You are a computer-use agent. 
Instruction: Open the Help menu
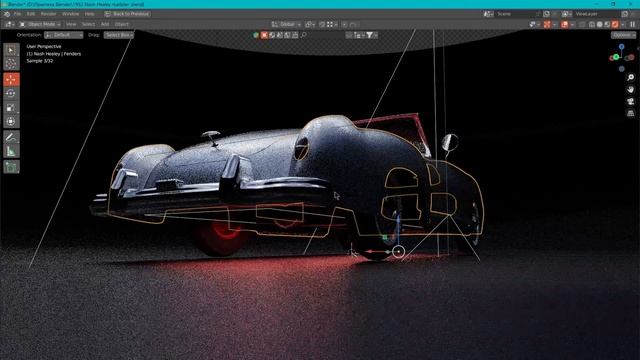pos(89,14)
